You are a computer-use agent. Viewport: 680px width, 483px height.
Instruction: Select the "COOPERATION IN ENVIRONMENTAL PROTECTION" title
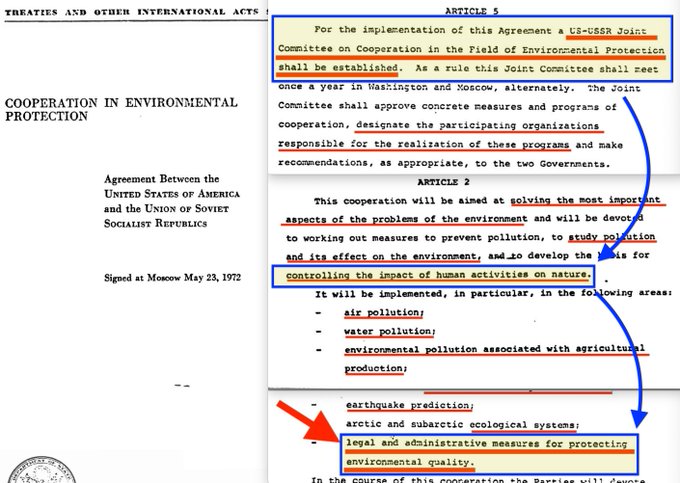point(121,109)
